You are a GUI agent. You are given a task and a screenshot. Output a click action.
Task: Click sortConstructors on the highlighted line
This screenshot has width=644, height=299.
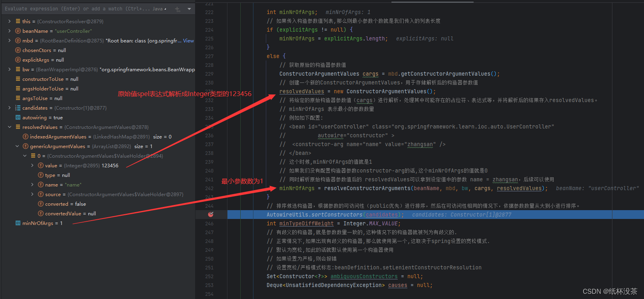pyautogui.click(x=337, y=215)
